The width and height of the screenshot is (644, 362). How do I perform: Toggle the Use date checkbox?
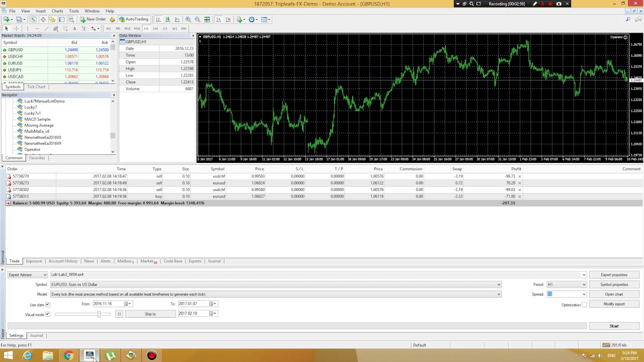pos(47,305)
